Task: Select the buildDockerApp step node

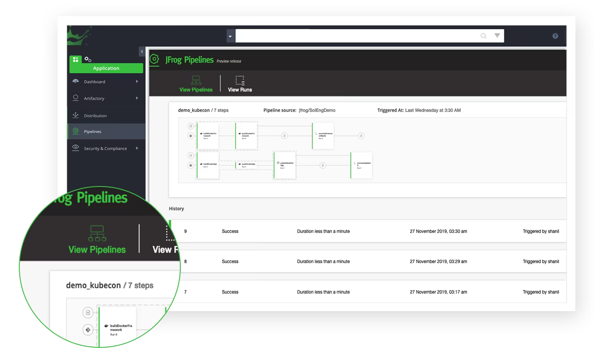Action: tap(208, 165)
